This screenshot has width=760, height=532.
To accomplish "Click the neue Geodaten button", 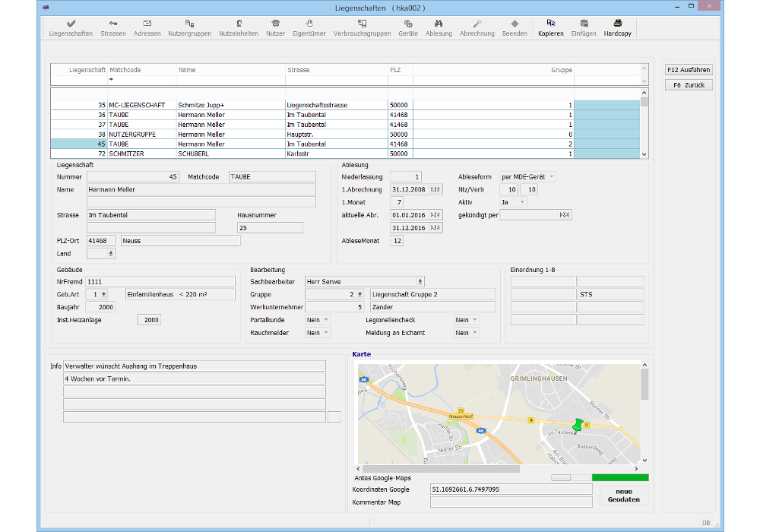I will pos(623,496).
